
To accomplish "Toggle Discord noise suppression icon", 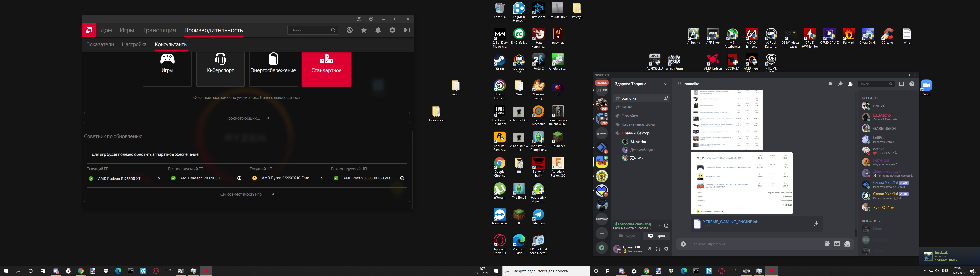I will pyautogui.click(x=658, y=226).
